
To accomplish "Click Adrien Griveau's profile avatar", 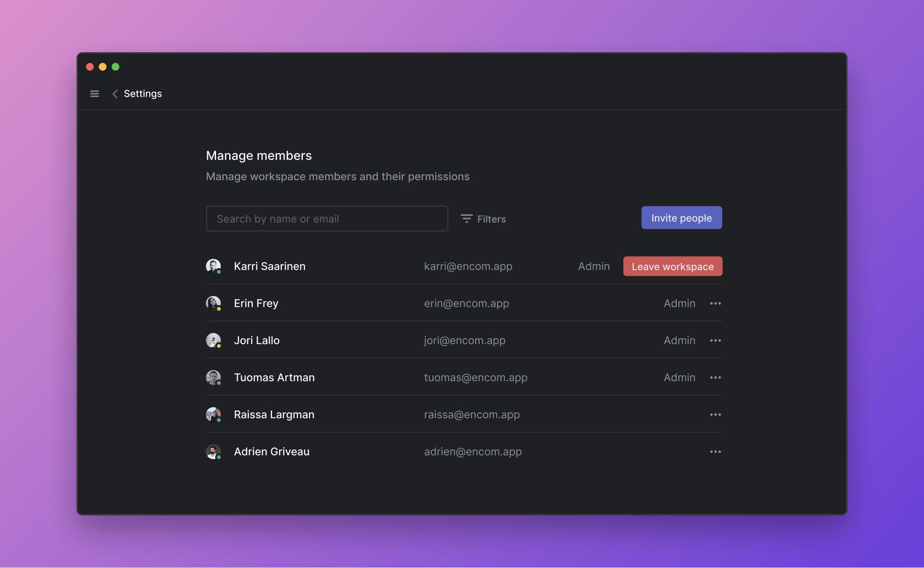I will pos(213,452).
